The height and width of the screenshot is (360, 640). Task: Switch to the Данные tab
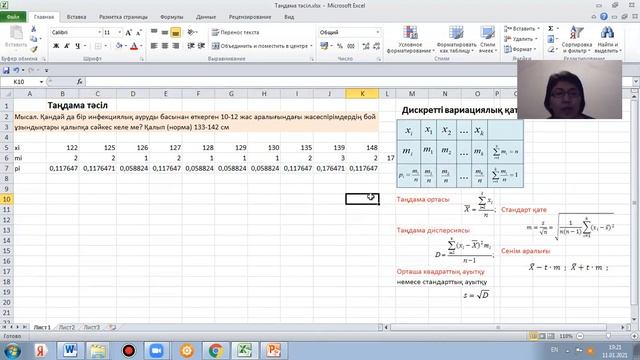click(206, 17)
